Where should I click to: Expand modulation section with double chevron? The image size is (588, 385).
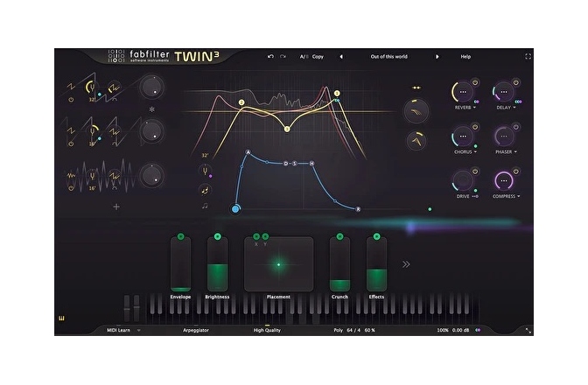406,264
